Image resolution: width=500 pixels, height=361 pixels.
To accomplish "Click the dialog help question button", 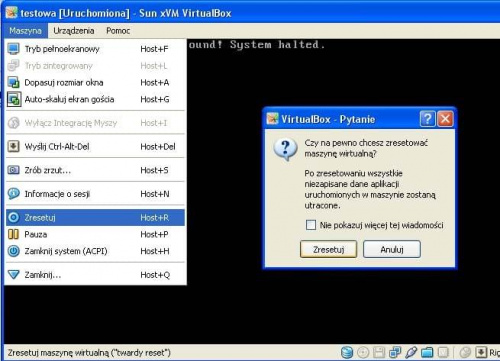I will (428, 119).
